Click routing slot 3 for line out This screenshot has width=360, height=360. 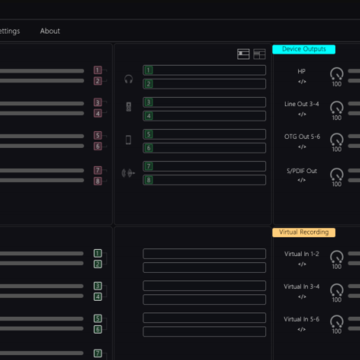point(204,102)
